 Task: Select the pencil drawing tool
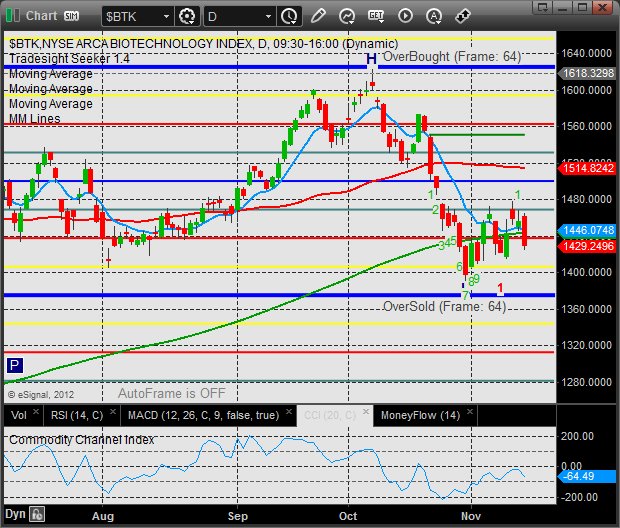tap(318, 16)
